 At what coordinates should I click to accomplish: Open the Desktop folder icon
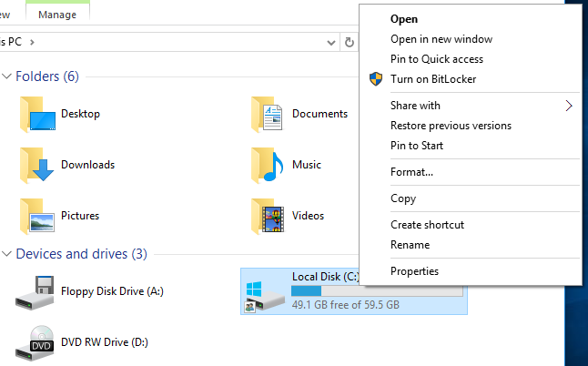coord(37,114)
